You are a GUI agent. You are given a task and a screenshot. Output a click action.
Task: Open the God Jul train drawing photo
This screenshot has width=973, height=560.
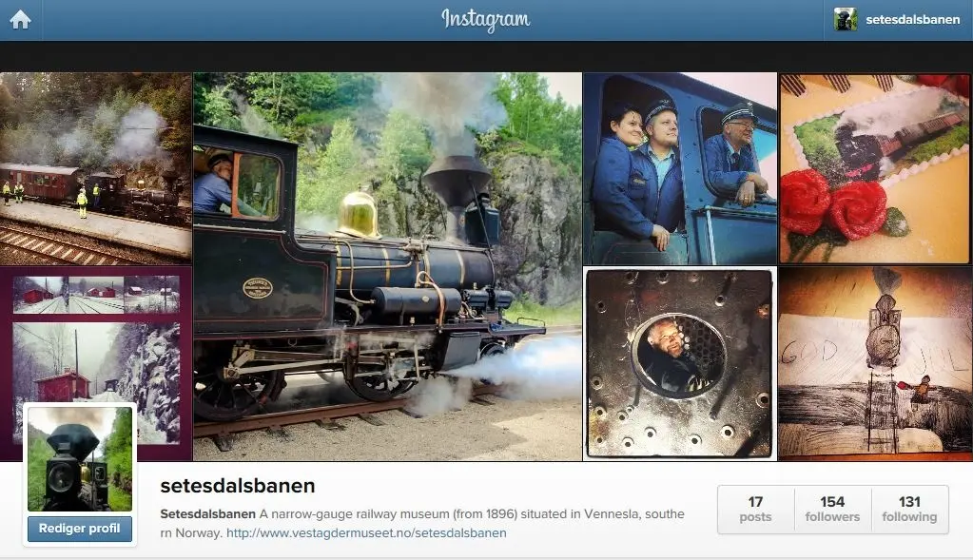[x=876, y=364]
